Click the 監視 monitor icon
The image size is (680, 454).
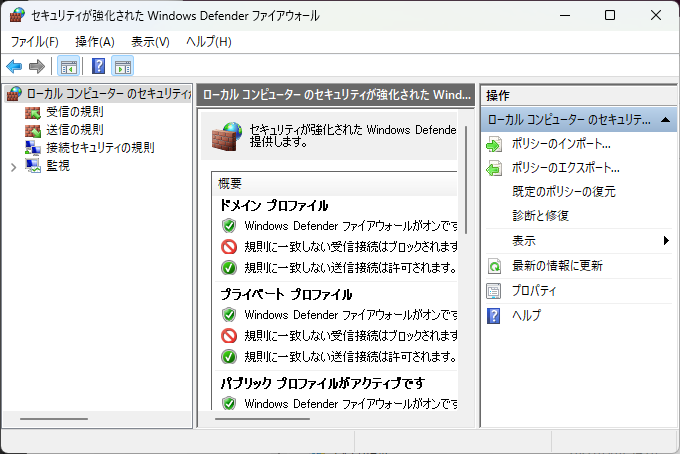[x=33, y=166]
